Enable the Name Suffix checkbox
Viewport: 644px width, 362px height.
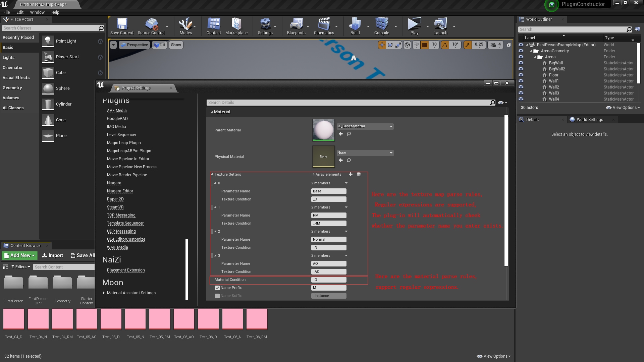[x=217, y=296]
